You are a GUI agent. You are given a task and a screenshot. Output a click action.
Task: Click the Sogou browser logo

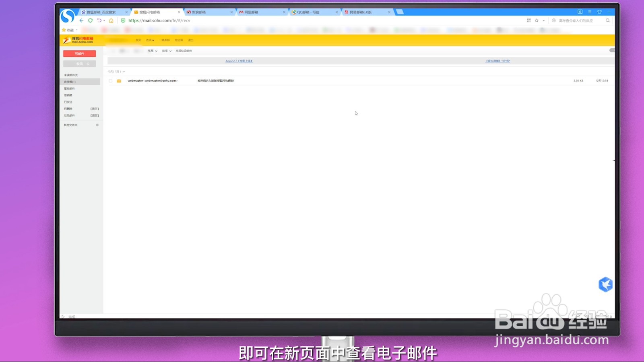tap(67, 16)
